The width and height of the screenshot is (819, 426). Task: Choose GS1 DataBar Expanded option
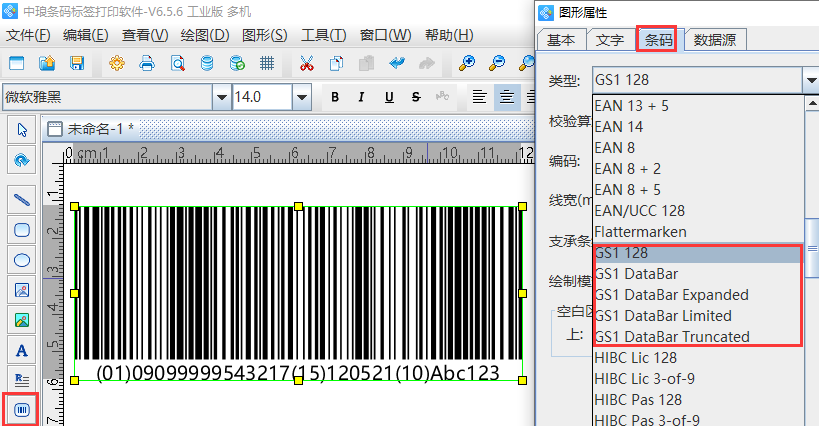point(698,295)
